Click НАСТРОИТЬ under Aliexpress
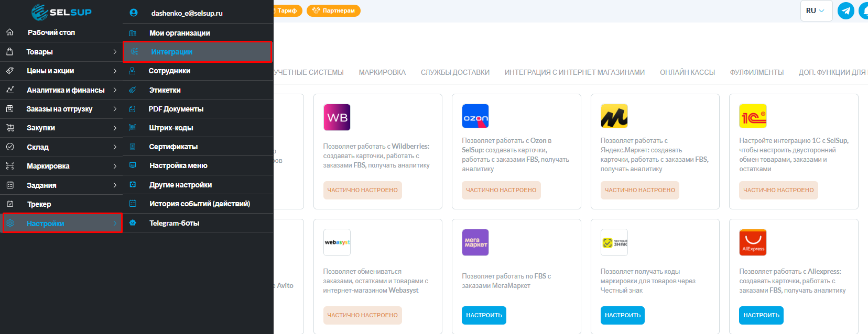 click(761, 315)
